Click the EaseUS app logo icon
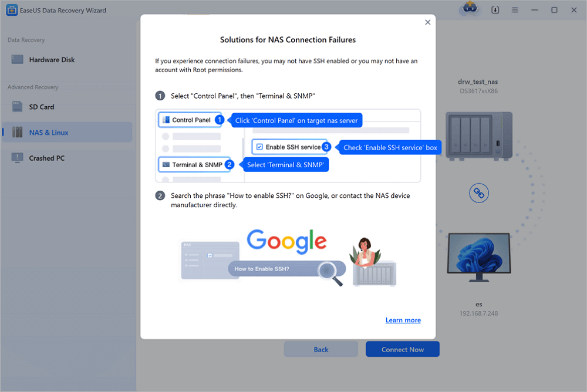The width and height of the screenshot is (587, 392). [x=12, y=10]
